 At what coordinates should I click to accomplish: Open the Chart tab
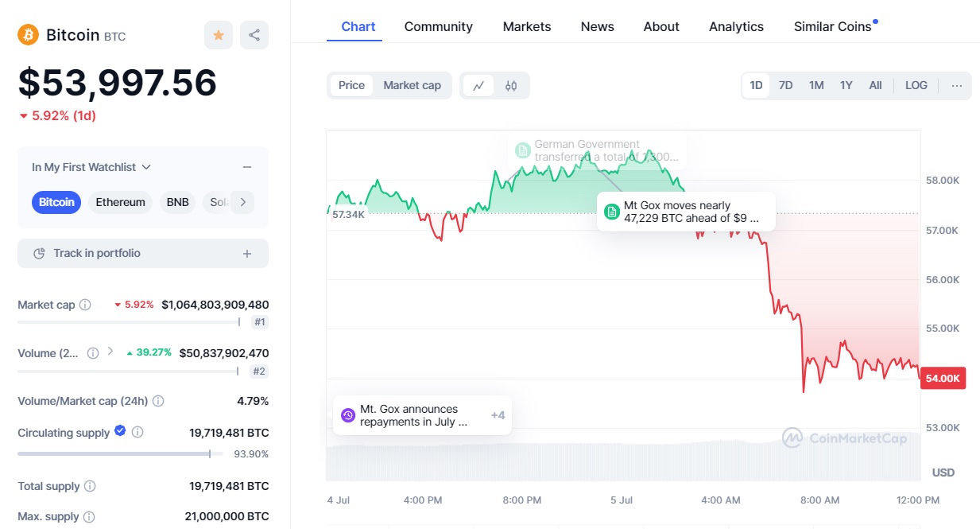point(358,27)
